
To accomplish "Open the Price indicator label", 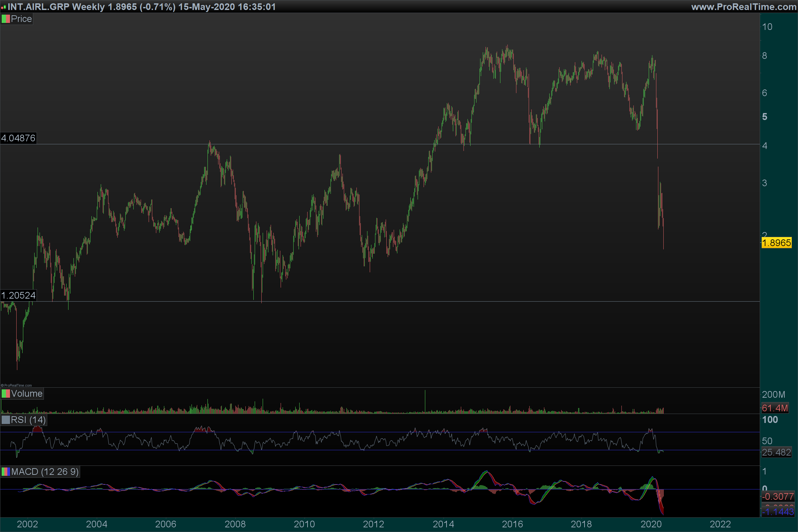I will [x=21, y=19].
